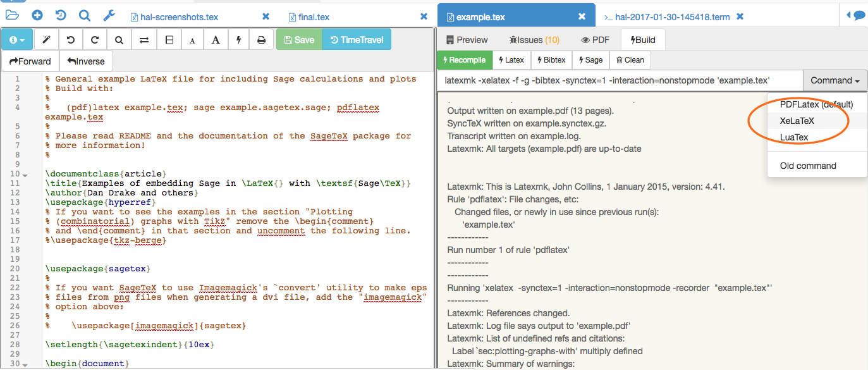Click the magic wand autoformat icon
The width and height of the screenshot is (868, 370).
(46, 40)
